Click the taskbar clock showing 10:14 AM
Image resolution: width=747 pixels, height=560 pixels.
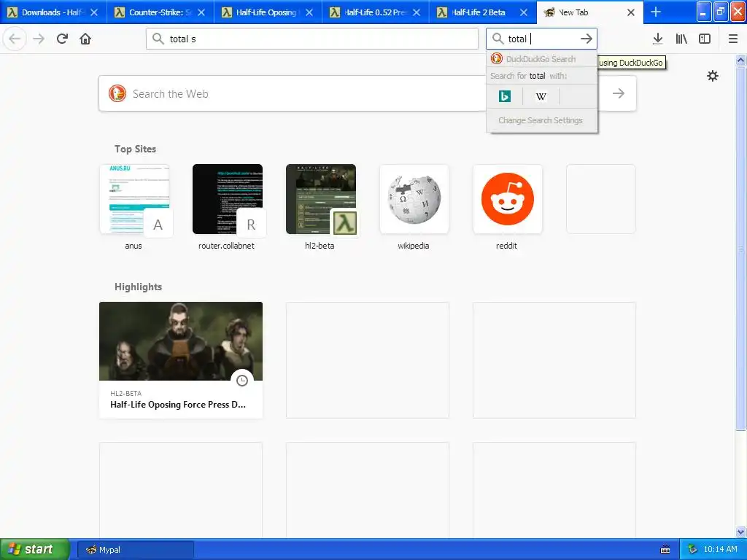(x=720, y=550)
